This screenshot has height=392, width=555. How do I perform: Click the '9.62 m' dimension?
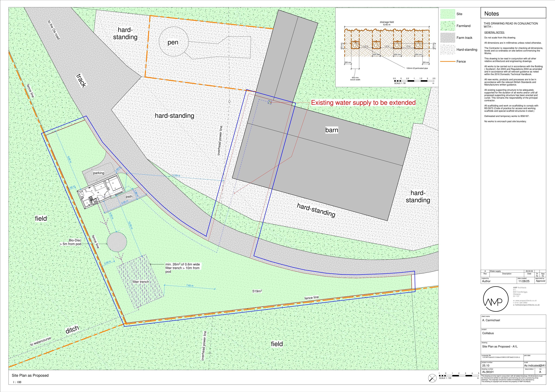pyautogui.click(x=69, y=160)
